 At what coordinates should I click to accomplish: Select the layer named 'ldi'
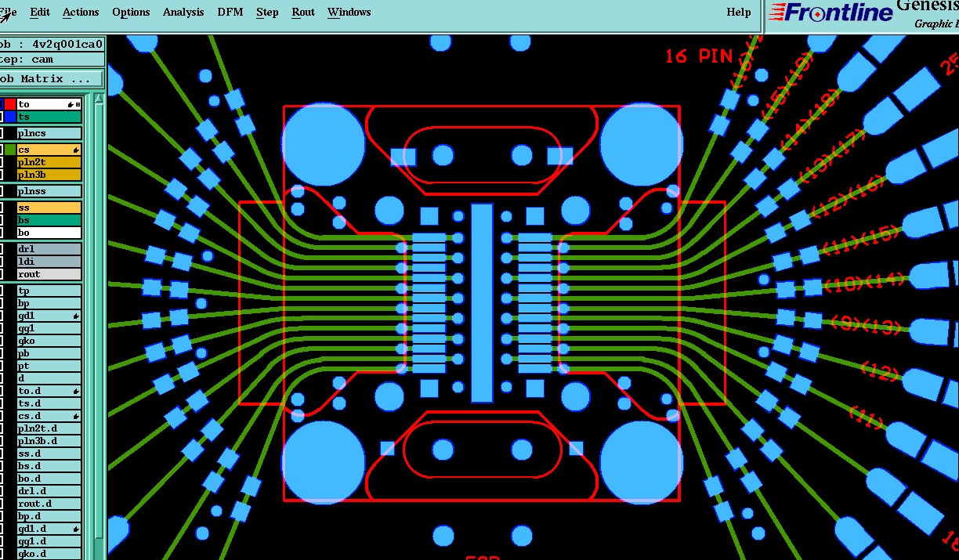click(x=49, y=262)
